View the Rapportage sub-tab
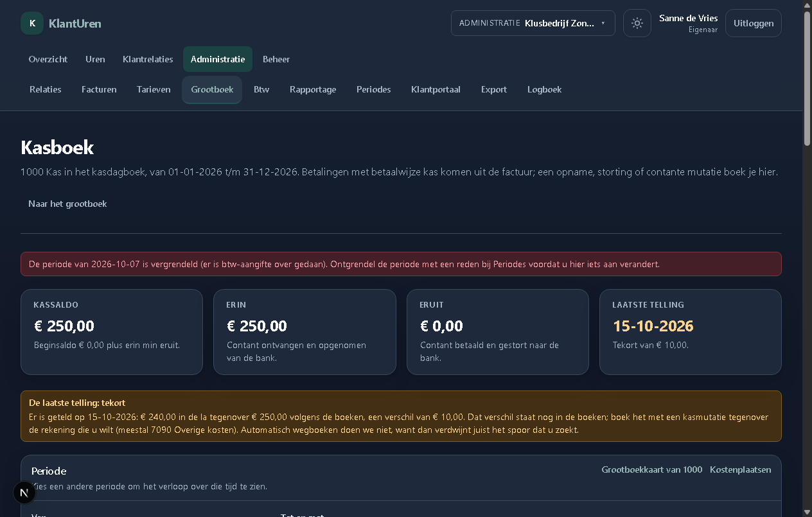 click(x=313, y=90)
